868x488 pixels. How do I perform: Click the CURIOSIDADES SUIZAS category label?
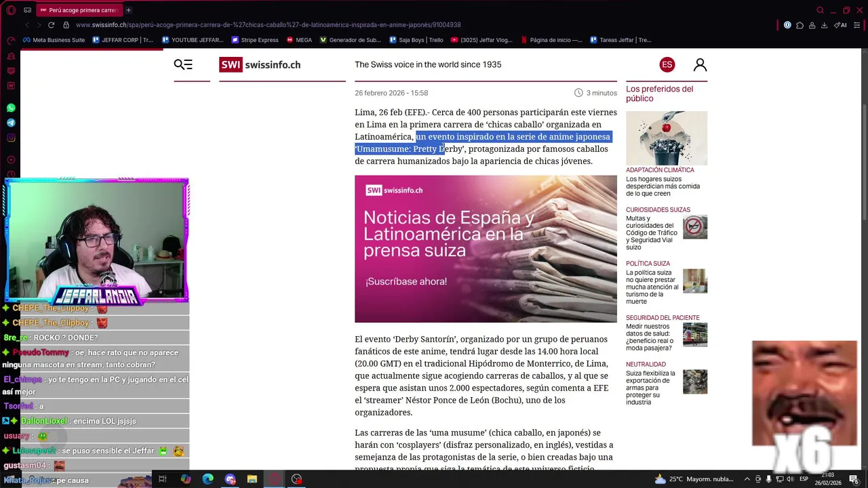(658, 210)
